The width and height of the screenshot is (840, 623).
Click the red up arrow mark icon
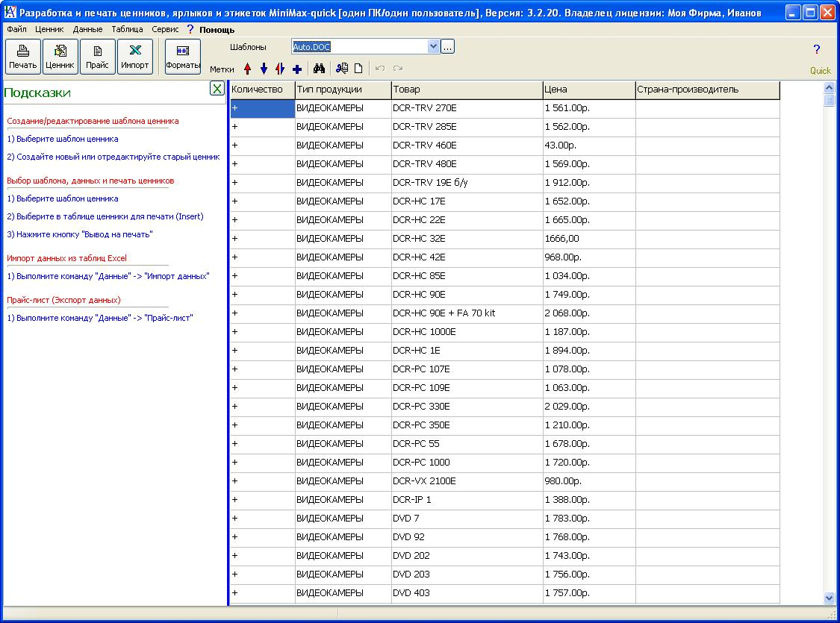click(x=248, y=69)
